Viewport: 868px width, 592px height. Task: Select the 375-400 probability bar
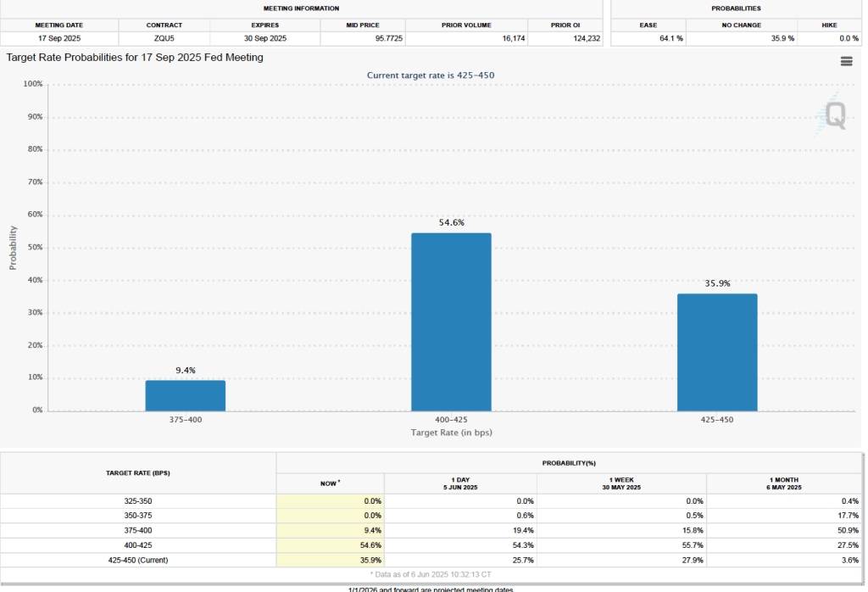pos(185,395)
